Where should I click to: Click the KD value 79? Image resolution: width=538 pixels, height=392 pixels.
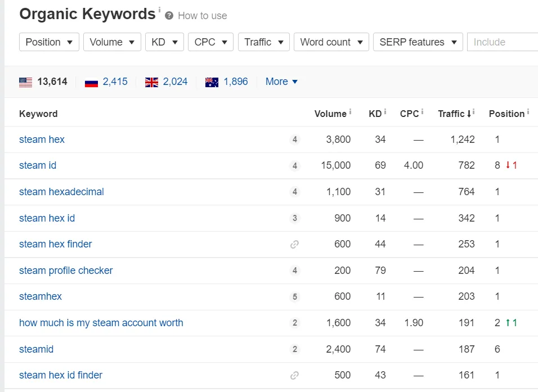click(380, 271)
